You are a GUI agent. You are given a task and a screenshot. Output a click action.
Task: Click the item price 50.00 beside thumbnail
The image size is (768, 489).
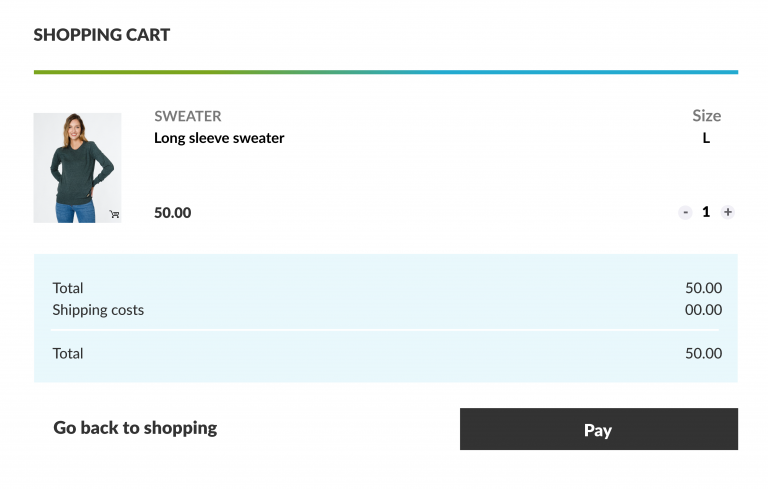tap(172, 213)
